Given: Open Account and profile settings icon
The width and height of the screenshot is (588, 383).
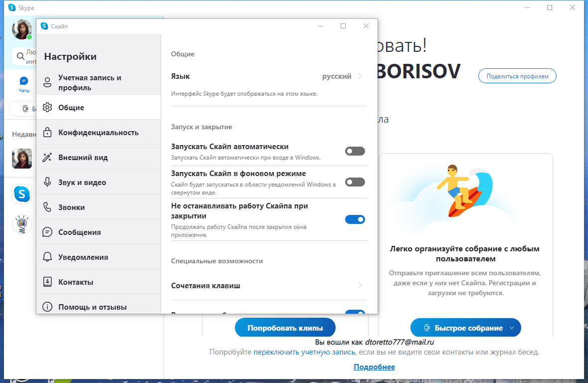Looking at the screenshot, I should [47, 82].
